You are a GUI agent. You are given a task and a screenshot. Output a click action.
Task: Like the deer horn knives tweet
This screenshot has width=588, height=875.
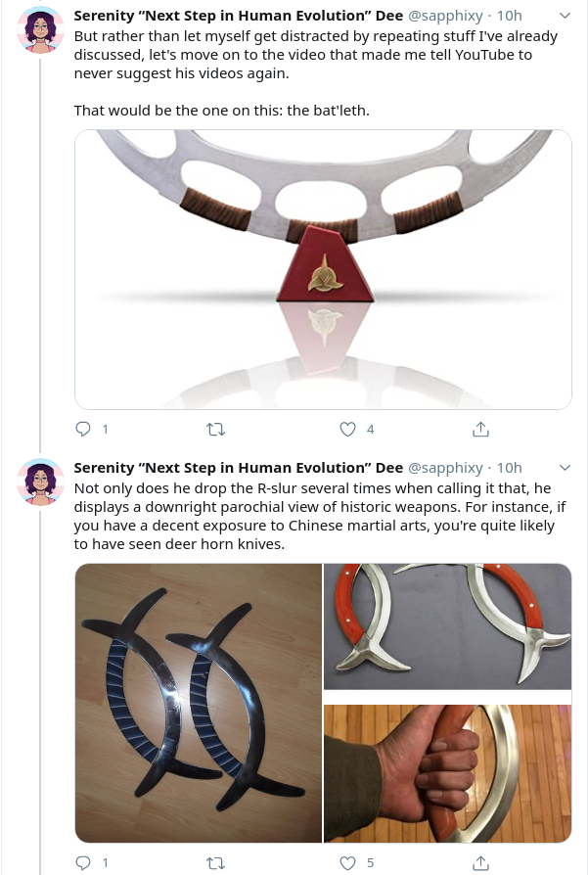pos(347,862)
